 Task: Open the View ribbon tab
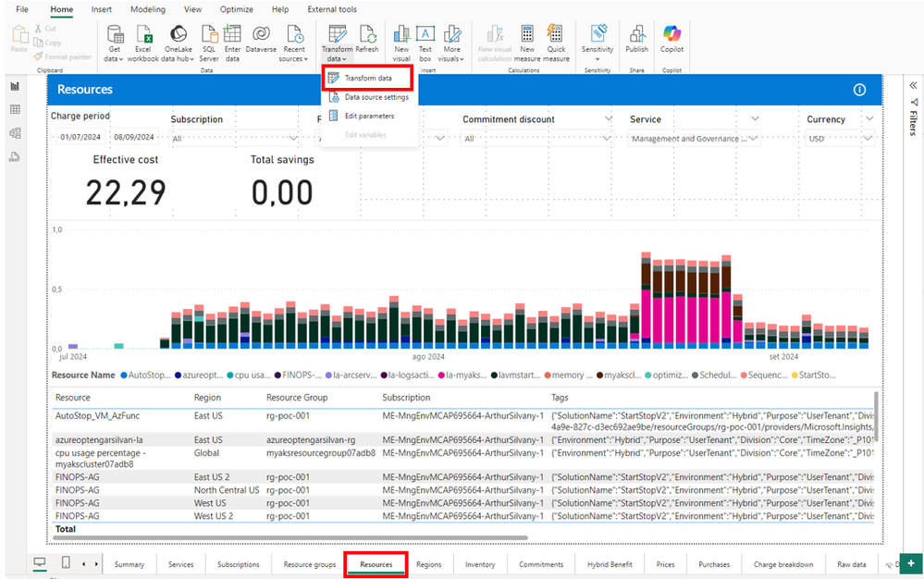[192, 9]
